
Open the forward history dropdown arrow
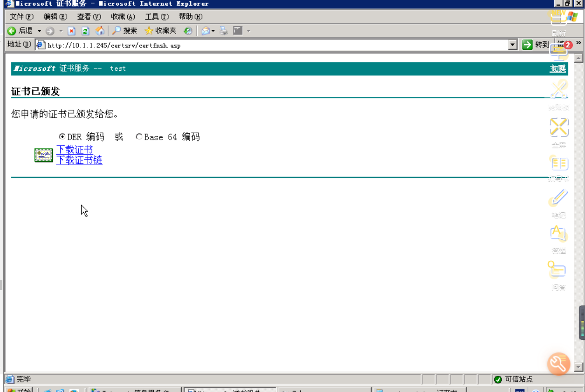pyautogui.click(x=61, y=31)
